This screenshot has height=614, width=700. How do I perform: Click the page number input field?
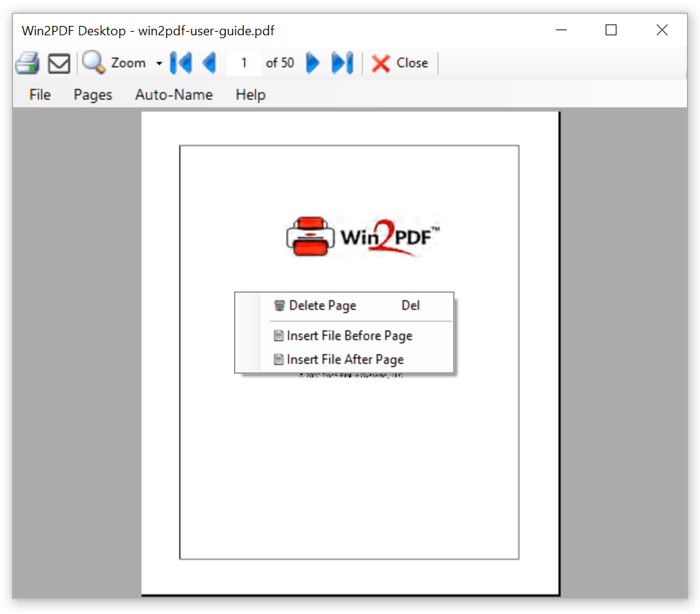243,63
